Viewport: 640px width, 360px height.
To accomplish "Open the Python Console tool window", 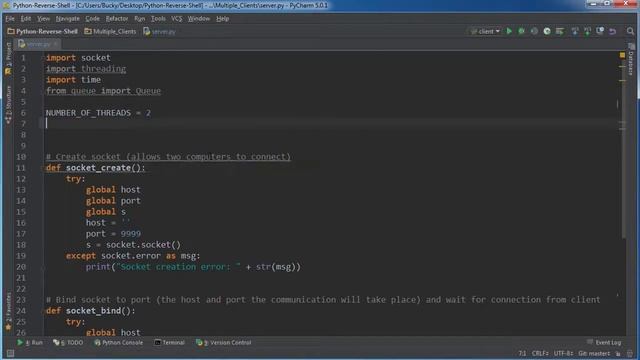I will (x=118, y=342).
